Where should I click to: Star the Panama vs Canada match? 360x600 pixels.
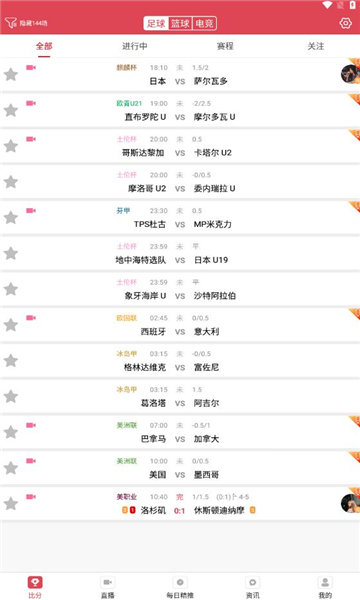point(11,432)
